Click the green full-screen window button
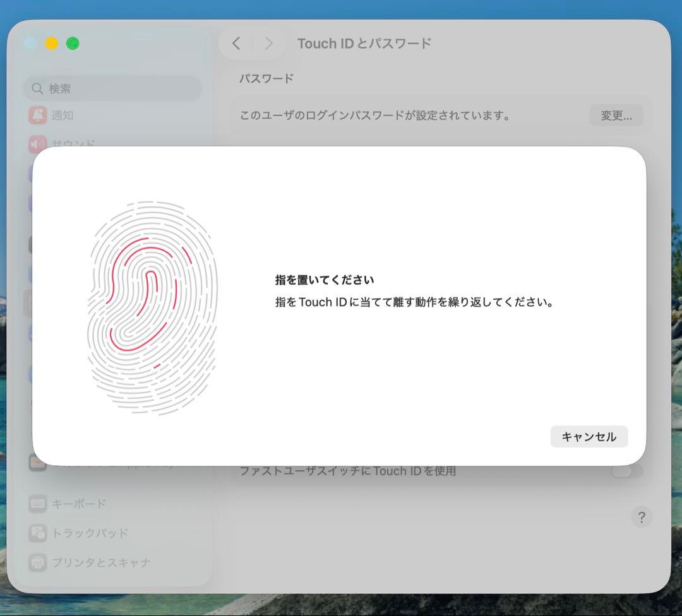This screenshot has width=682, height=616. point(73,44)
